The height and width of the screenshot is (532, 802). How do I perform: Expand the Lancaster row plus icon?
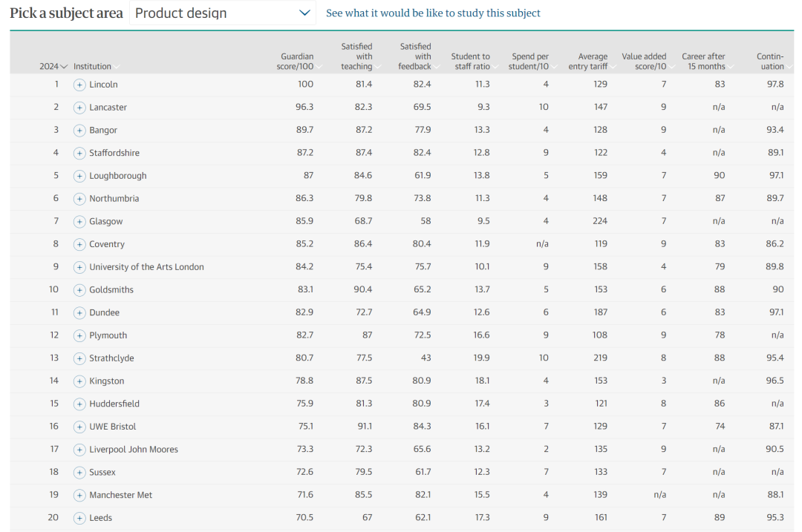(x=79, y=108)
